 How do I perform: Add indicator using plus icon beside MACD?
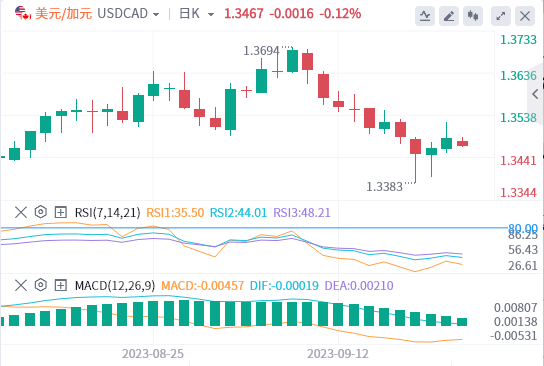61,285
